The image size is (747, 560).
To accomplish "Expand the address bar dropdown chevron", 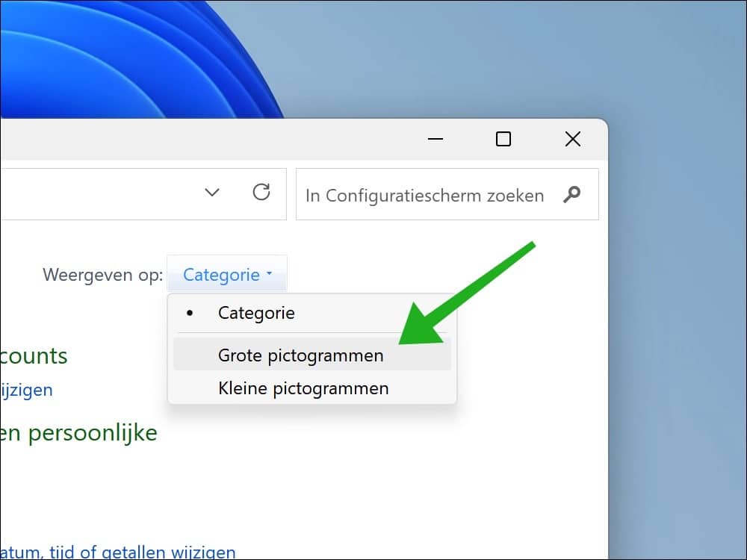I will (x=211, y=193).
